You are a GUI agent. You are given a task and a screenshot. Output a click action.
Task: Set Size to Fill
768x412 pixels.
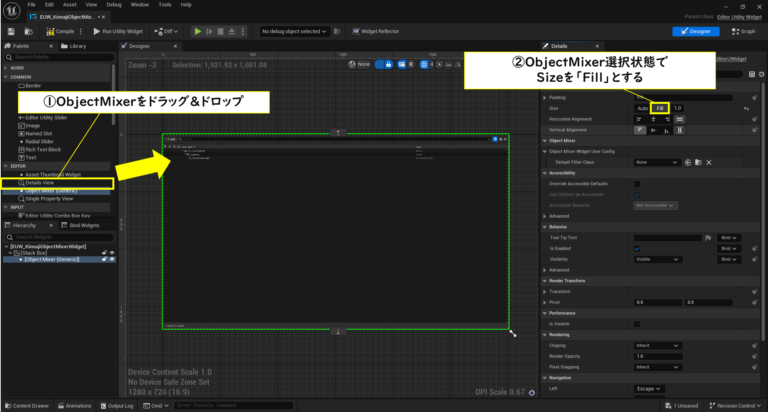659,107
